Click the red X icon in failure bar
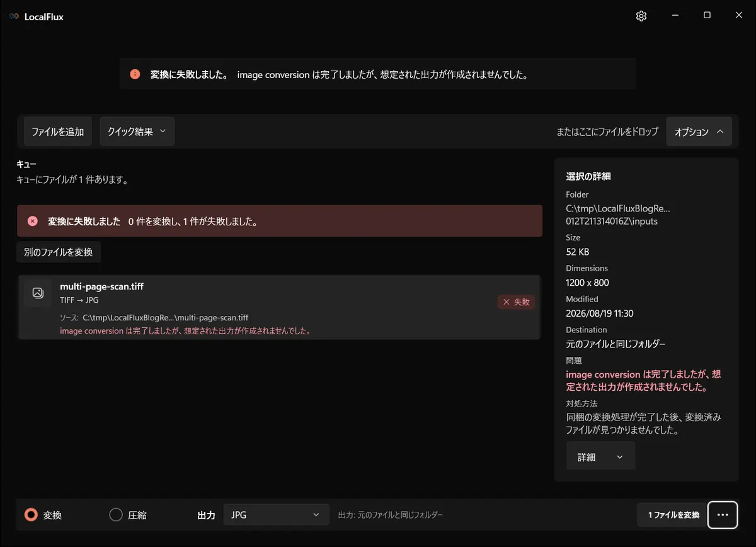Image resolution: width=756 pixels, height=547 pixels. point(33,221)
